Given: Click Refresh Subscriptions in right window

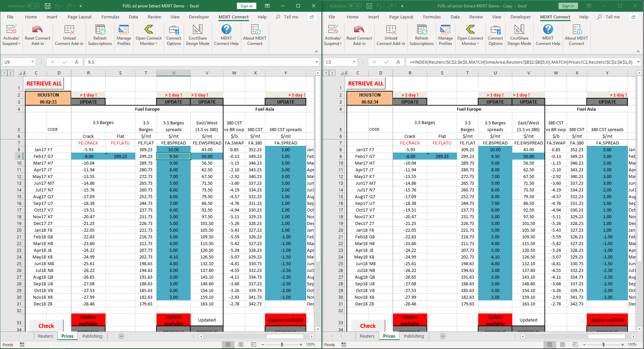Looking at the screenshot, I should coord(422,35).
